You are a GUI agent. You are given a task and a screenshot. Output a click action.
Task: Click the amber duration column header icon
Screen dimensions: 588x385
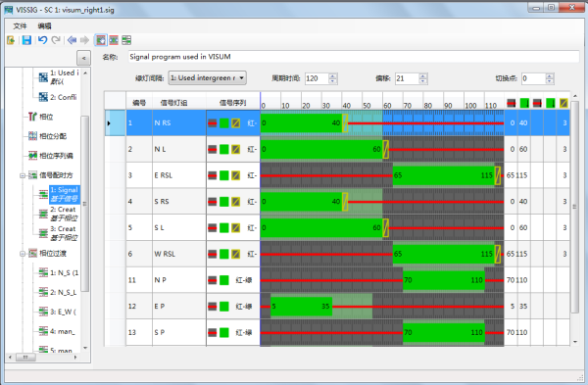[x=563, y=103]
